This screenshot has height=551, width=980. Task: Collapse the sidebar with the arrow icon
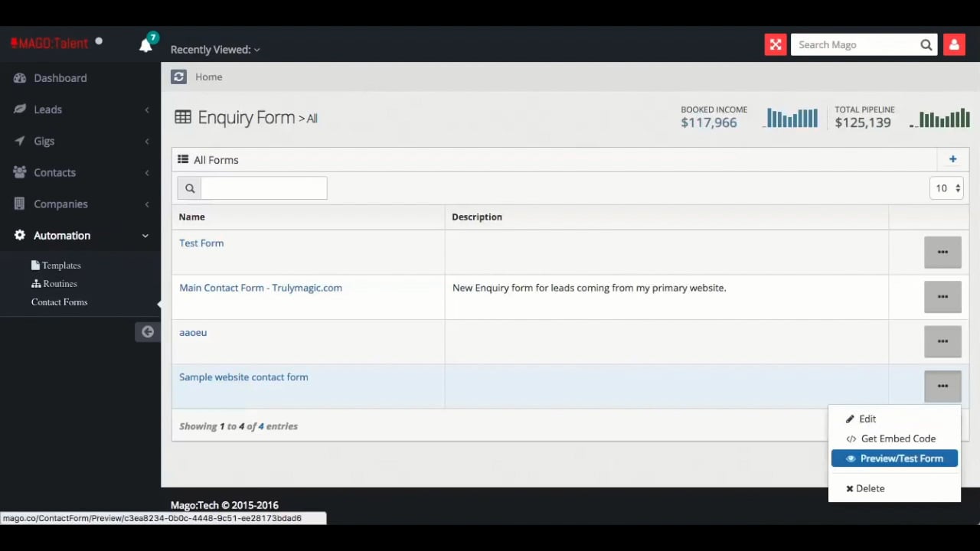click(x=148, y=331)
